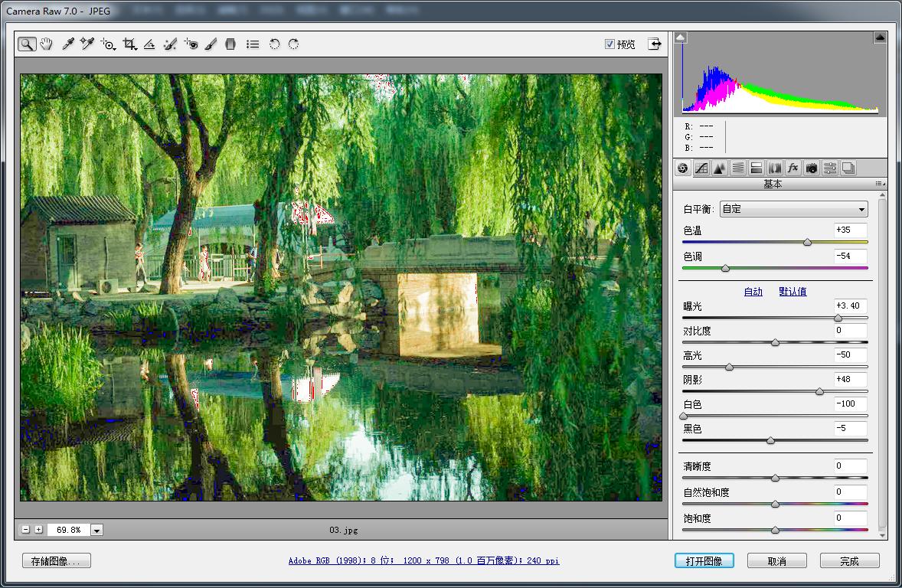Click the 默认值 default values link
The width and height of the screenshot is (902, 588).
point(793,292)
